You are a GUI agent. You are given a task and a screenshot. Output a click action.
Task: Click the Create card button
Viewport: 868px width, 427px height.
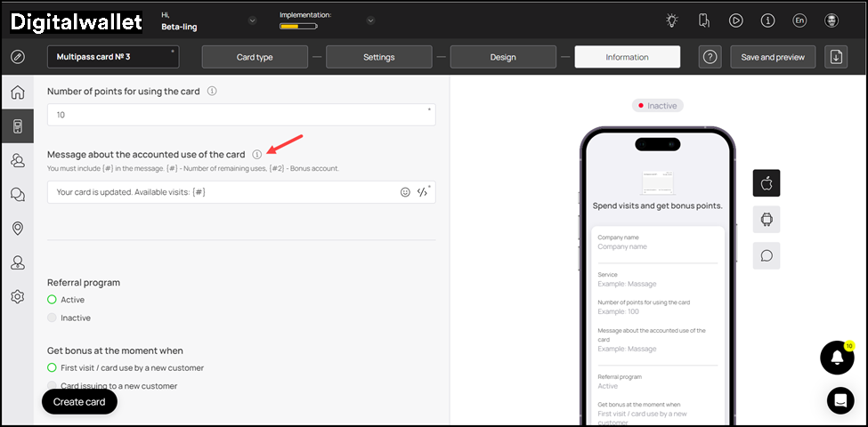(x=79, y=402)
